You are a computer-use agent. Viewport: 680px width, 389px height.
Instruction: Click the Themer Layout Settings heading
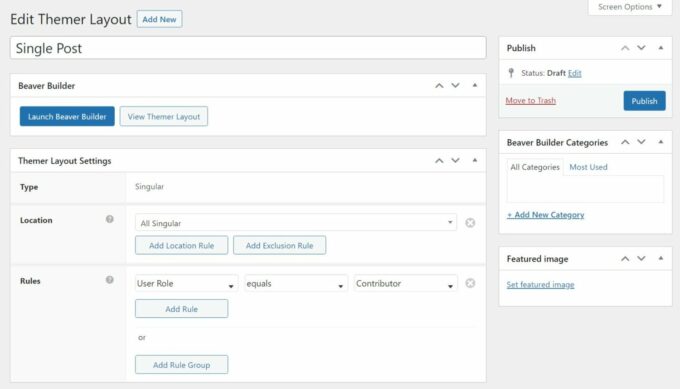click(x=65, y=161)
